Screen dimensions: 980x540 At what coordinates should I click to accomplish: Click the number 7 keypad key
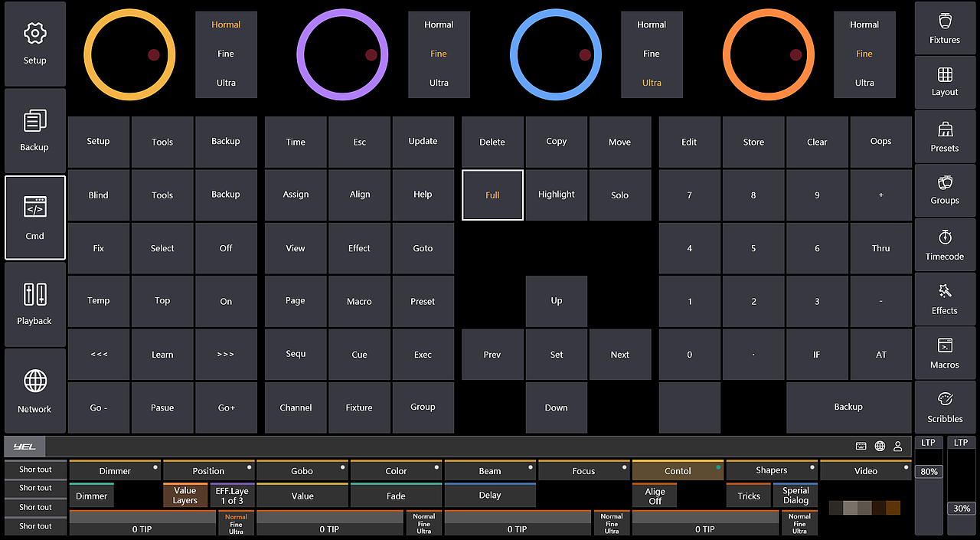click(690, 195)
